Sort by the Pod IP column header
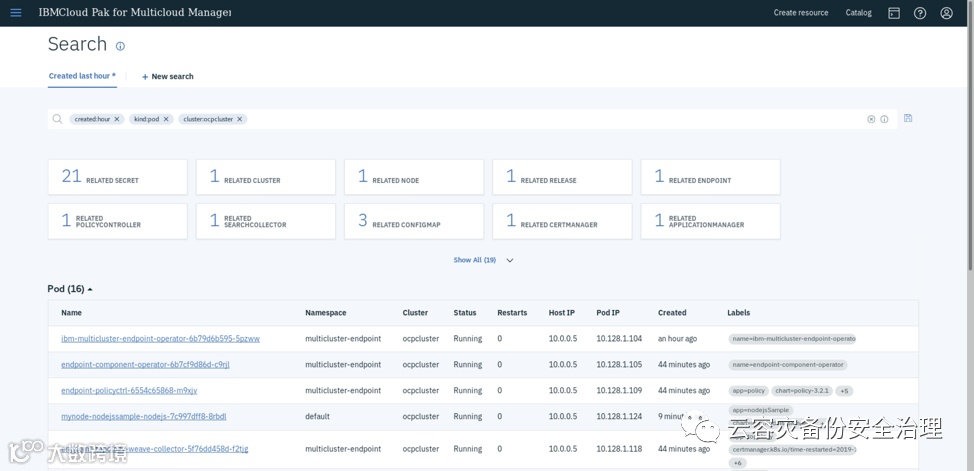The height and width of the screenshot is (471, 974). pyautogui.click(x=608, y=313)
